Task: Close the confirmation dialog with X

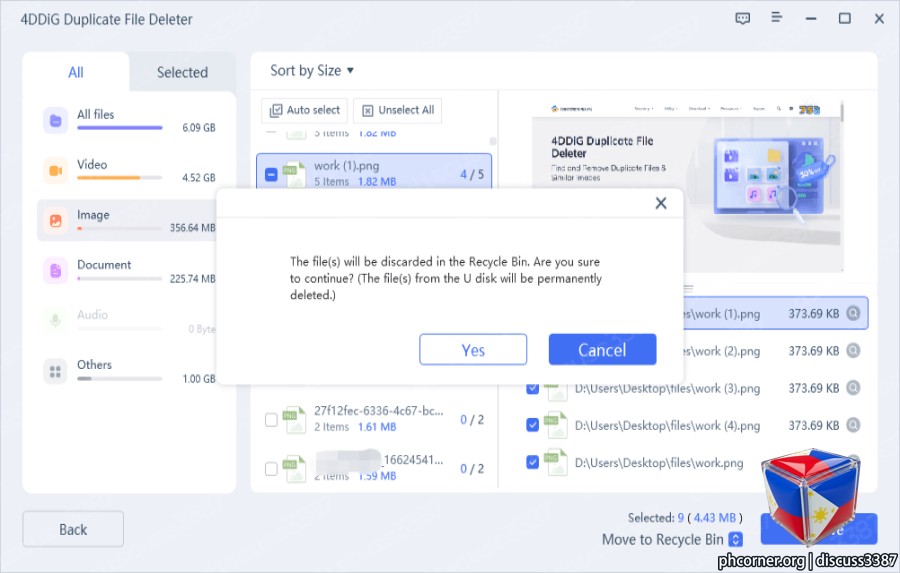Action: click(661, 203)
